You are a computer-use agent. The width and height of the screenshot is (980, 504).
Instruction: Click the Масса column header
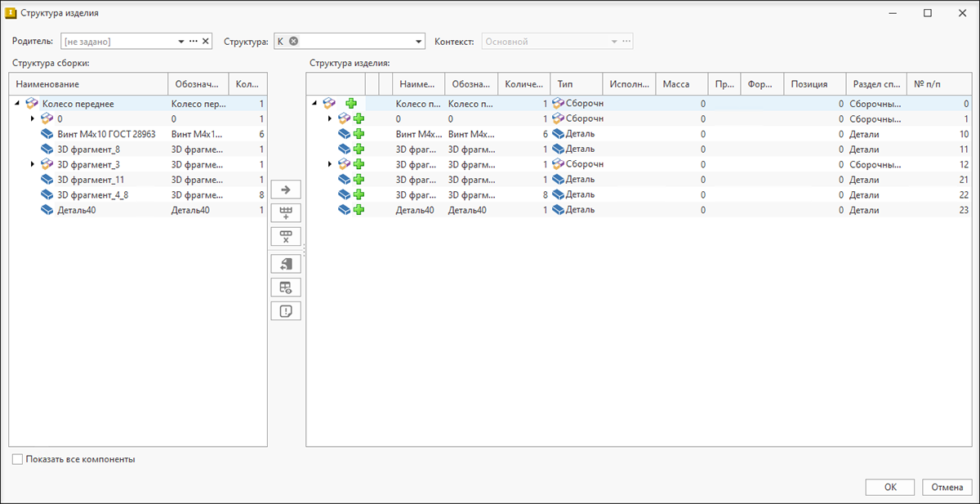click(681, 84)
